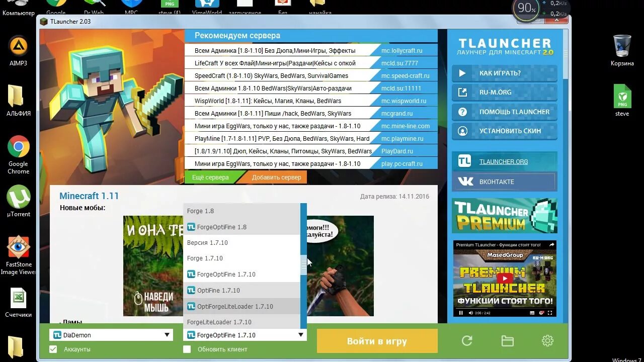The image size is (644, 362).
Task: Open the settings gear icon
Action: [547, 341]
